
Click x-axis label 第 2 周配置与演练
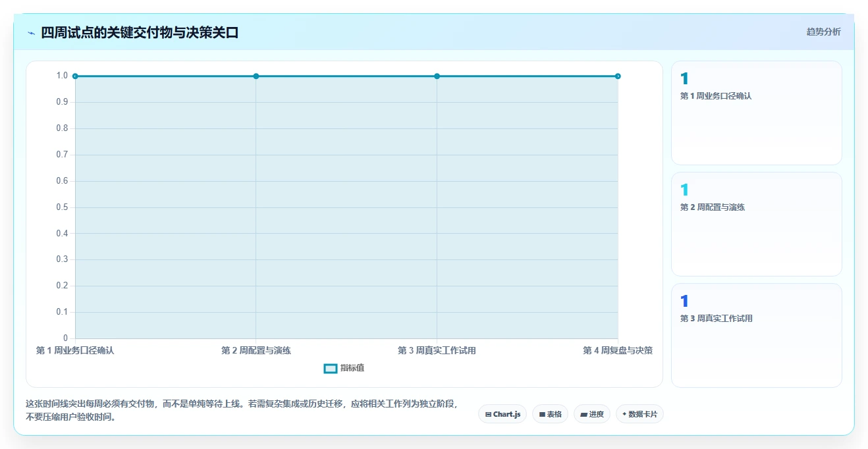click(256, 350)
